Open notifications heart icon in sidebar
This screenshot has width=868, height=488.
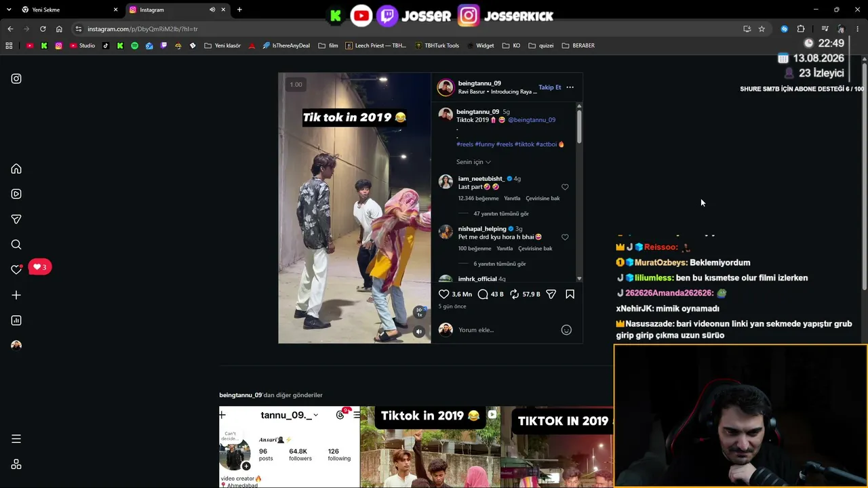pos(16,270)
